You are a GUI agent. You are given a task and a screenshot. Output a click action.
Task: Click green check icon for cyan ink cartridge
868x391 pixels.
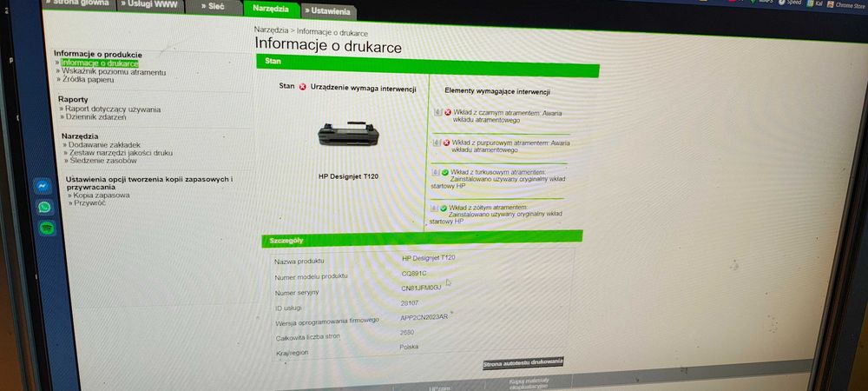coord(445,172)
